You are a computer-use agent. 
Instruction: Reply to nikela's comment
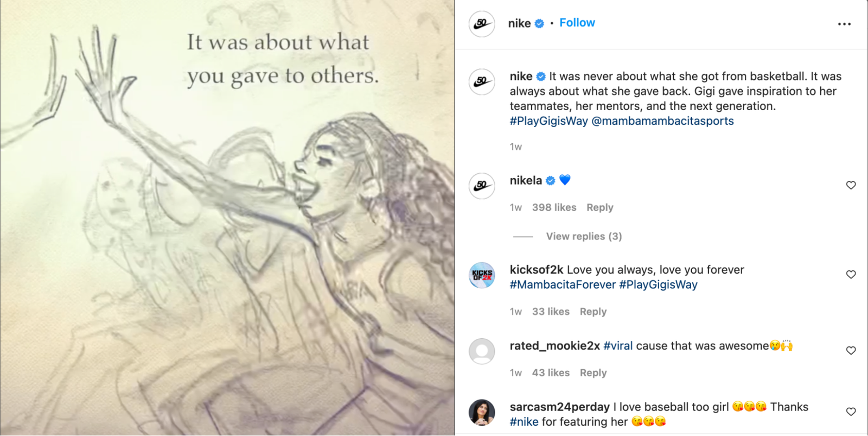(599, 207)
